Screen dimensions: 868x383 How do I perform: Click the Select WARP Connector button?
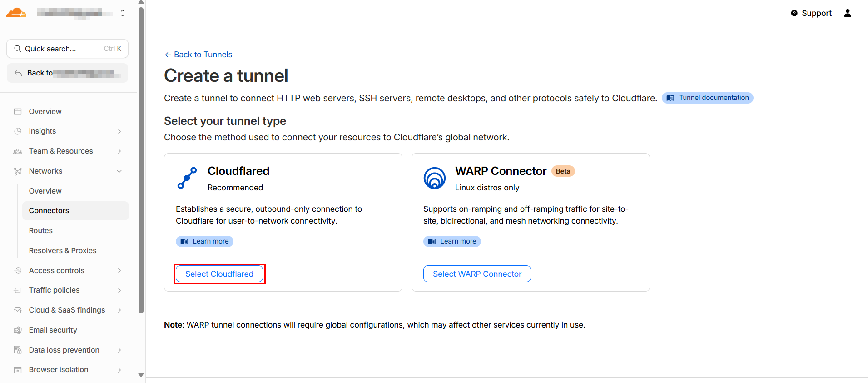click(x=477, y=274)
